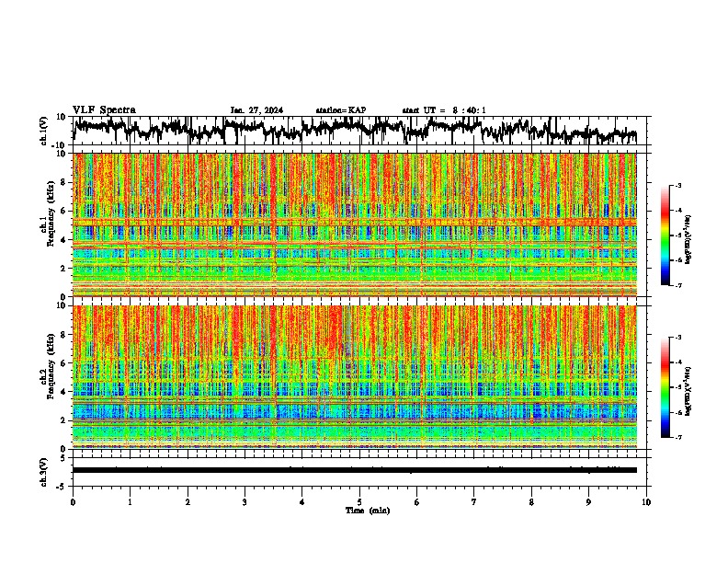Click the upper colorbar's log(PSD) label
Image resolution: width=728 pixels, height=563 pixels.
688,239
